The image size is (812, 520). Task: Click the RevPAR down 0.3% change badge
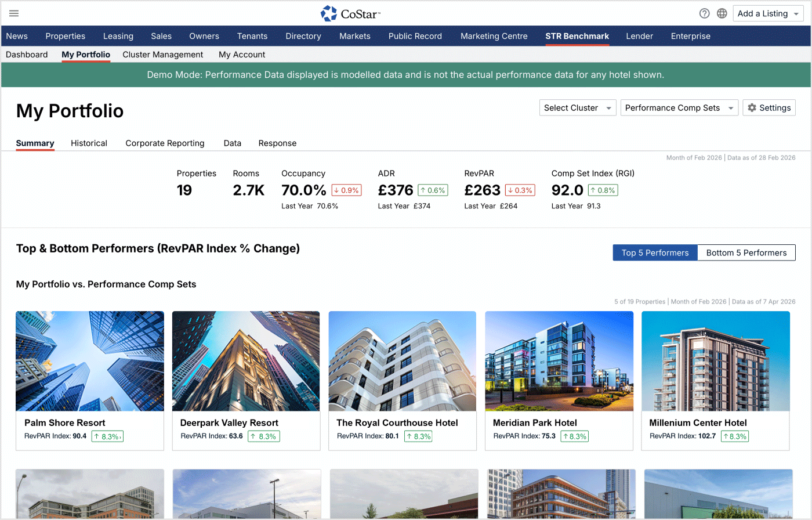tap(520, 190)
